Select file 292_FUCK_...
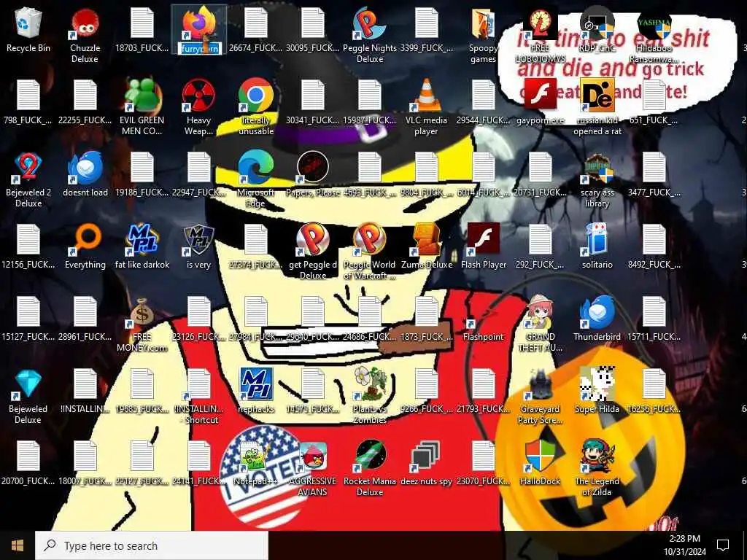 tap(541, 240)
